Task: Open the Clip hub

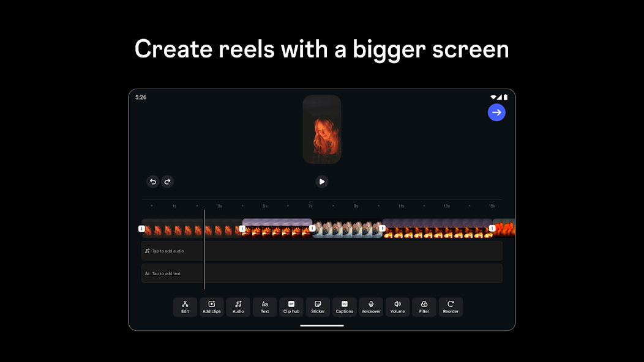Action: [x=291, y=307]
